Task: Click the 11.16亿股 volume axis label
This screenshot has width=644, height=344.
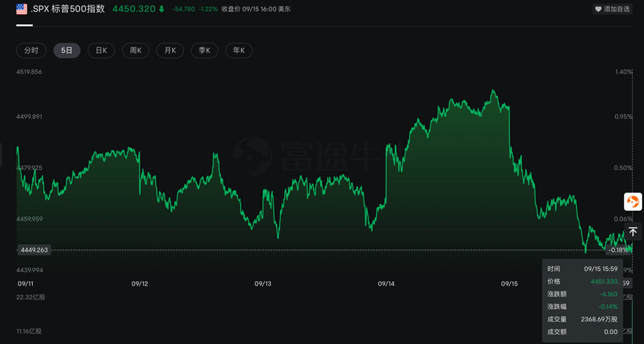Action: pyautogui.click(x=29, y=331)
